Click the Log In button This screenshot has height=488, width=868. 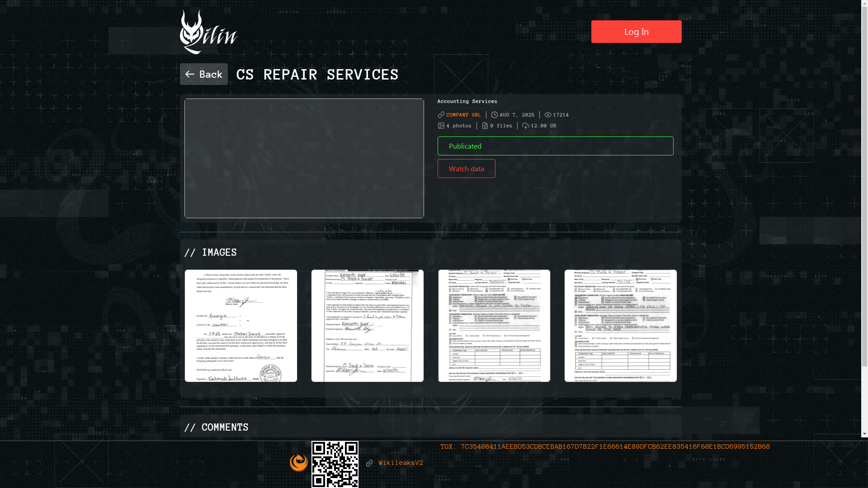636,32
